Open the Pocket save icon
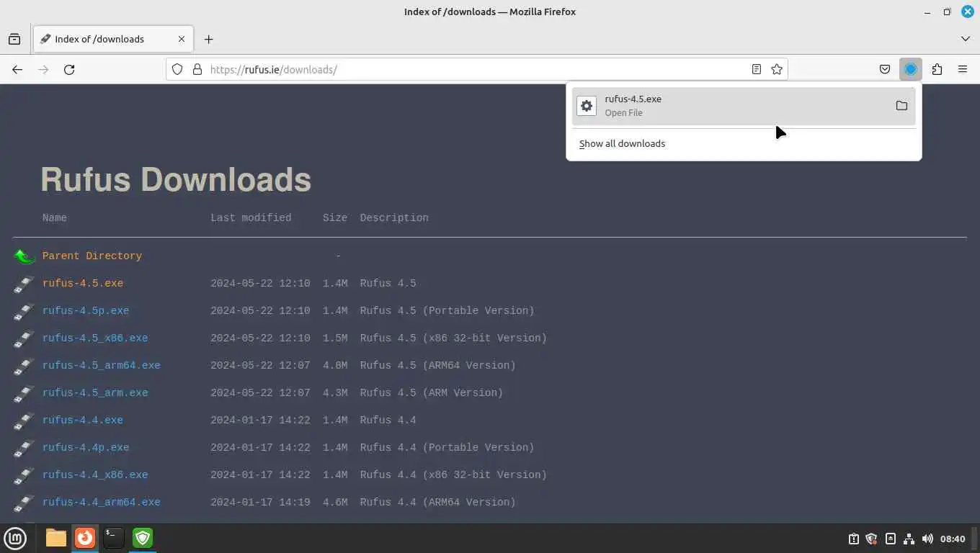980x553 pixels. click(885, 69)
